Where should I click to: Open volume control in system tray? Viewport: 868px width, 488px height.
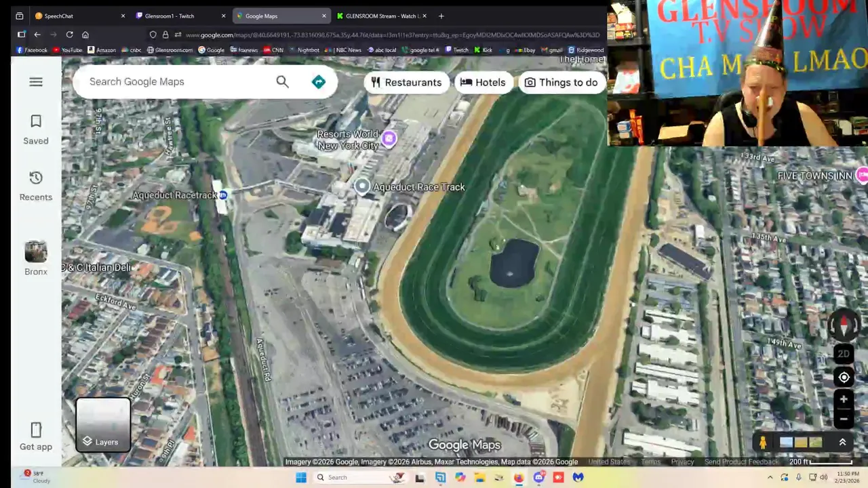click(824, 477)
